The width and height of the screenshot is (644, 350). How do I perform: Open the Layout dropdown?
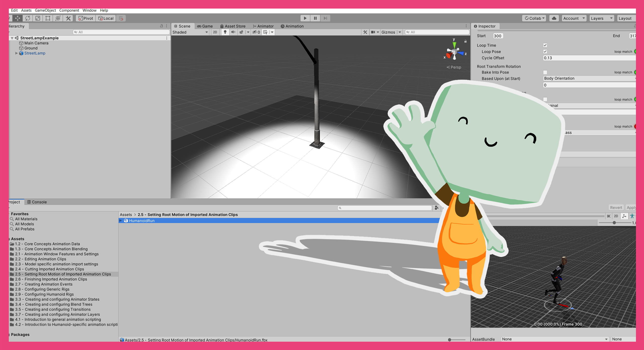point(626,18)
